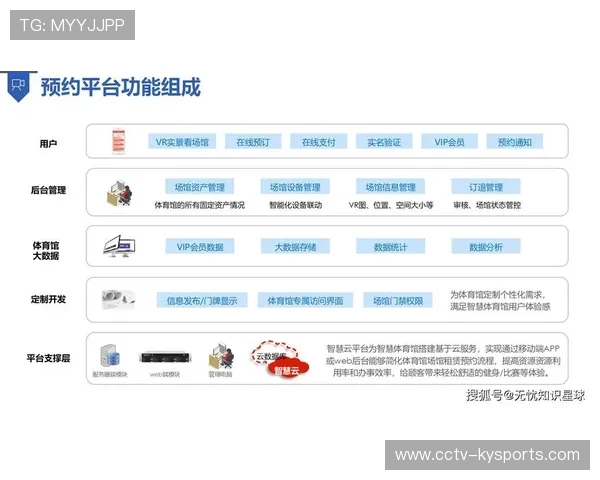This screenshot has width=600, height=480.
Task: Click the text 体育馆的所有固定资产情况
Action: (x=199, y=205)
